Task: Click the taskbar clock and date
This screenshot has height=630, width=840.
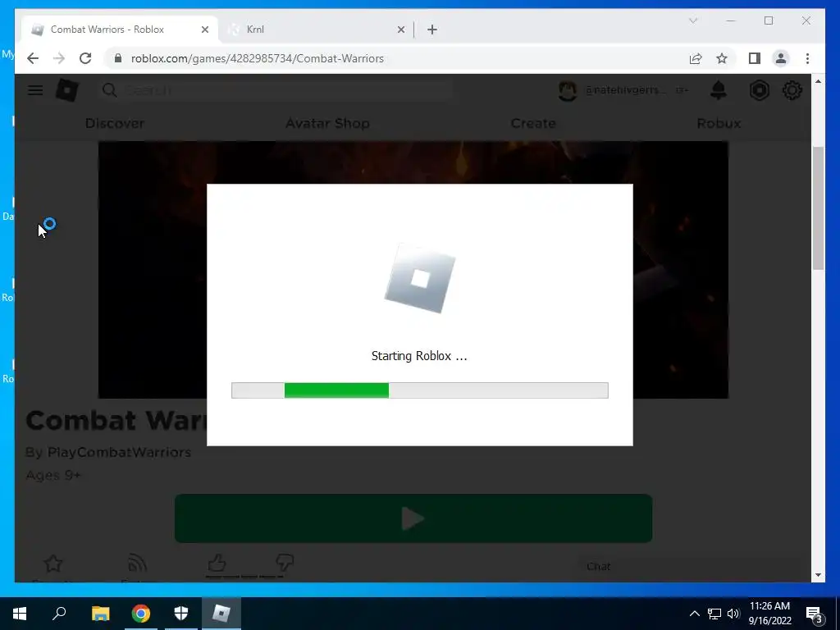Action: (769, 614)
